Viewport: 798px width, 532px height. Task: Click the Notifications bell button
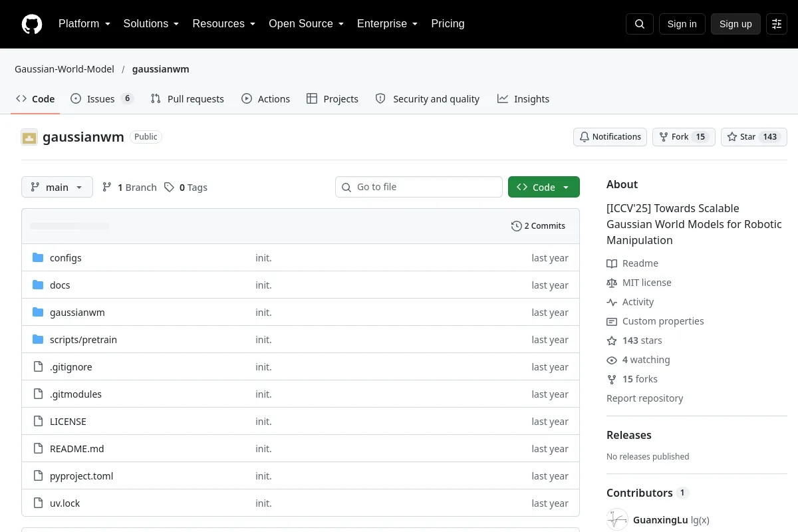click(610, 137)
